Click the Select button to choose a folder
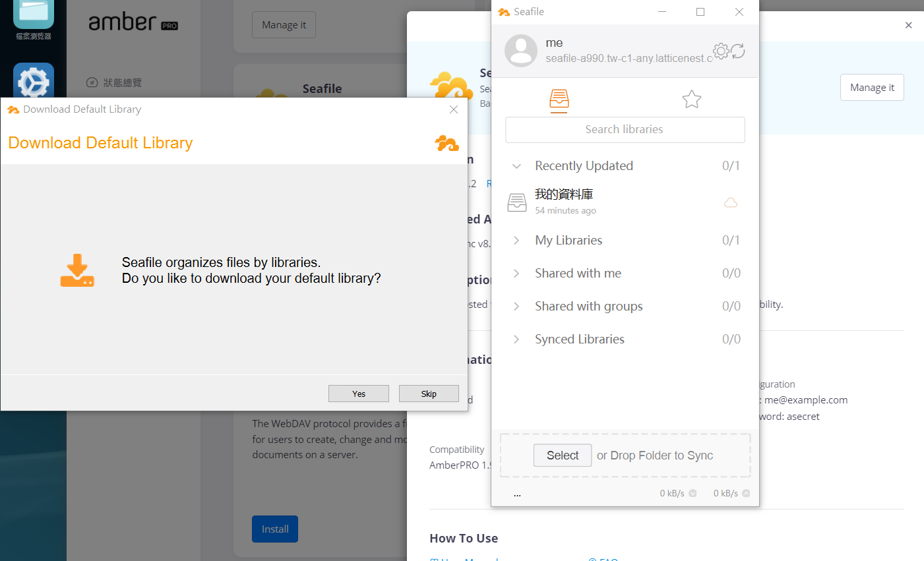The image size is (924, 561). coord(563,456)
